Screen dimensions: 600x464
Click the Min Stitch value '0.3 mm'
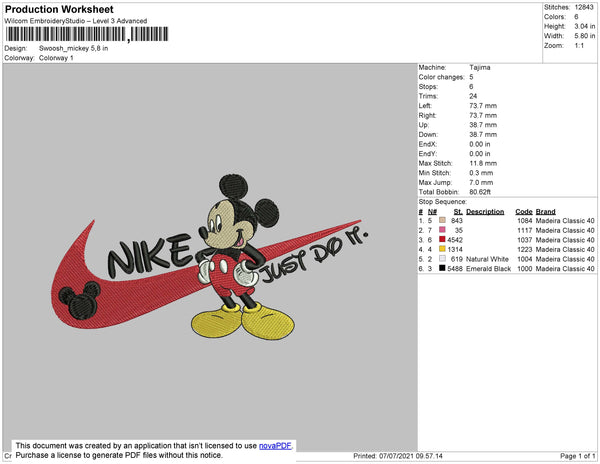pos(481,173)
